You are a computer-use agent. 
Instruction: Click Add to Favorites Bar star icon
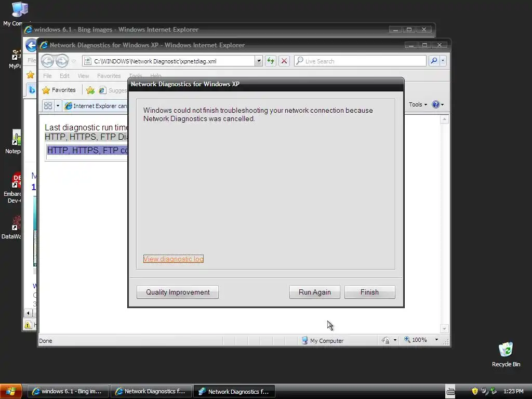click(90, 90)
